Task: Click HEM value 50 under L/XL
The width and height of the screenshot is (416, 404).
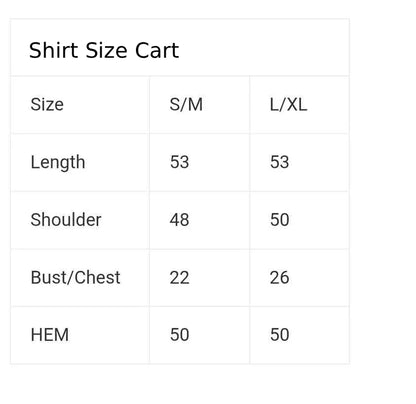Action: coord(279,335)
